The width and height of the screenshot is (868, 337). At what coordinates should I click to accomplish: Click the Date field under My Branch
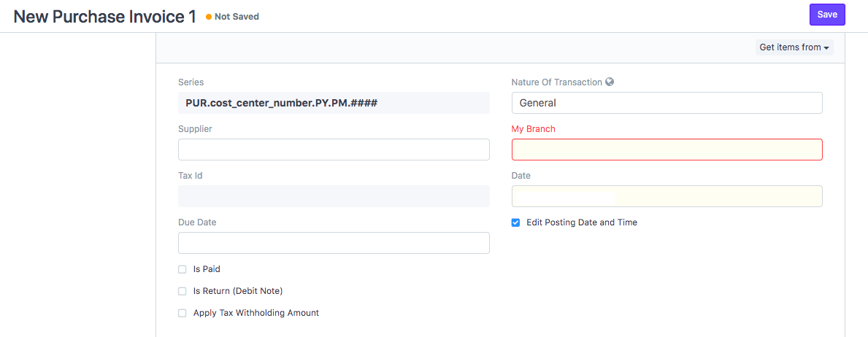(667, 196)
